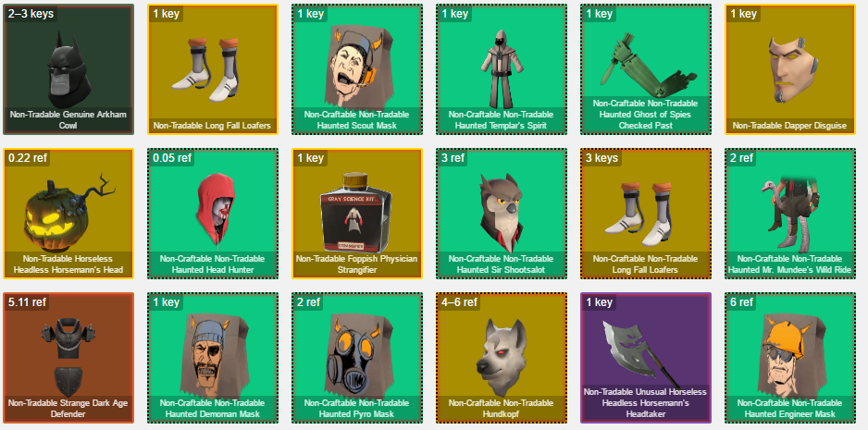Choose the Dapper Disguise item

pyautogui.click(x=790, y=69)
